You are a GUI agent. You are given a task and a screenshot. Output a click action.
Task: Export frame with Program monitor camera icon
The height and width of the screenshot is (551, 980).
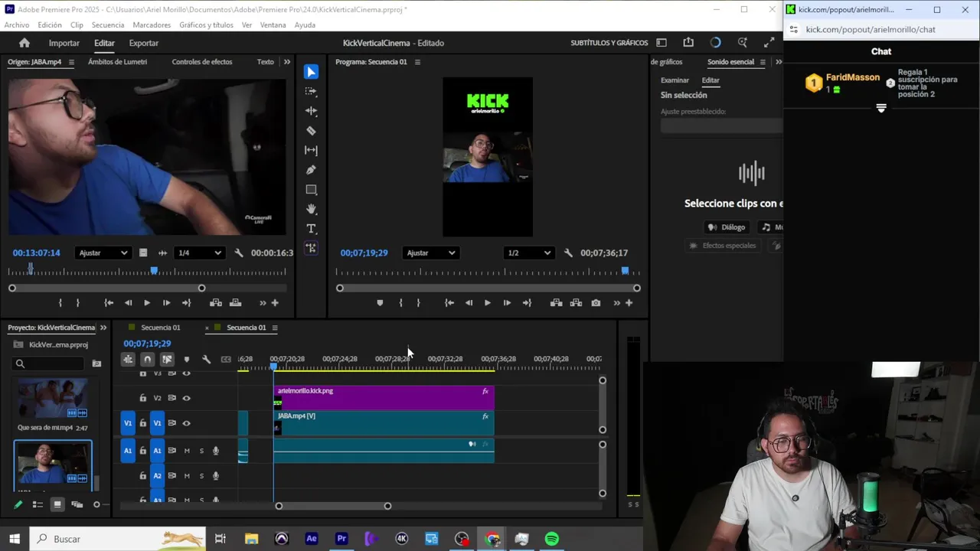(596, 303)
